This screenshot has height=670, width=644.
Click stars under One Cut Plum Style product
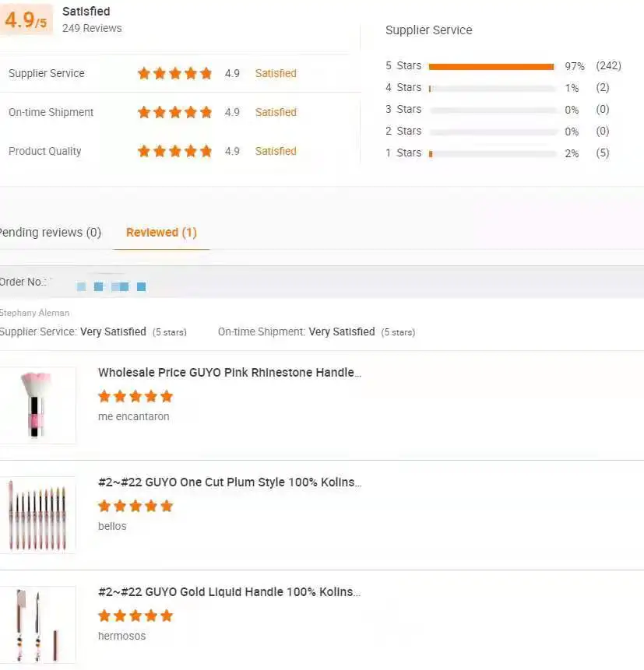(135, 506)
